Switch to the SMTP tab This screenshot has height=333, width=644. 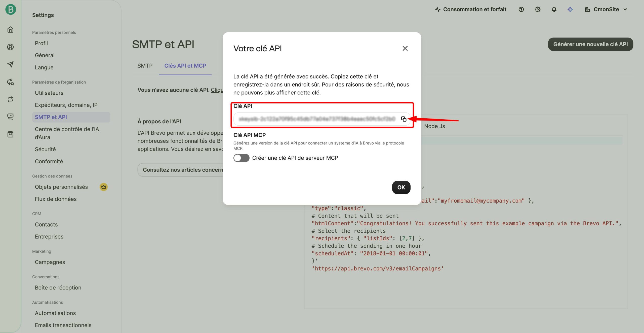click(x=145, y=66)
